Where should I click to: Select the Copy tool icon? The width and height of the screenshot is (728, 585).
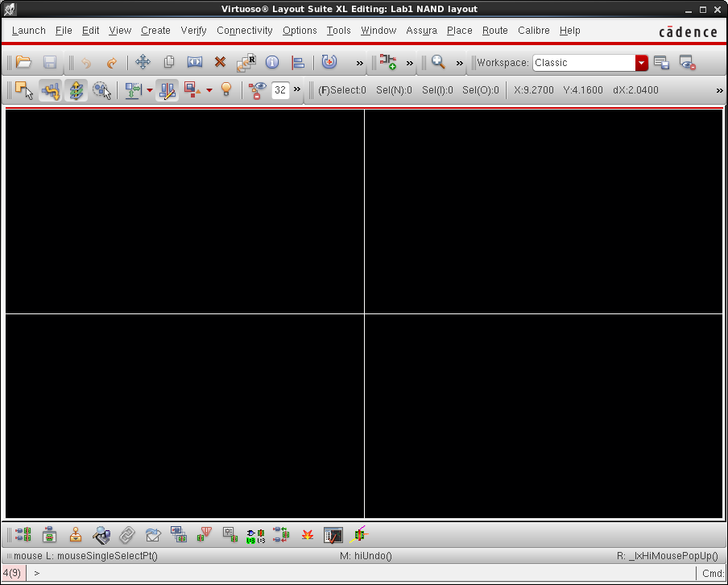(x=169, y=62)
